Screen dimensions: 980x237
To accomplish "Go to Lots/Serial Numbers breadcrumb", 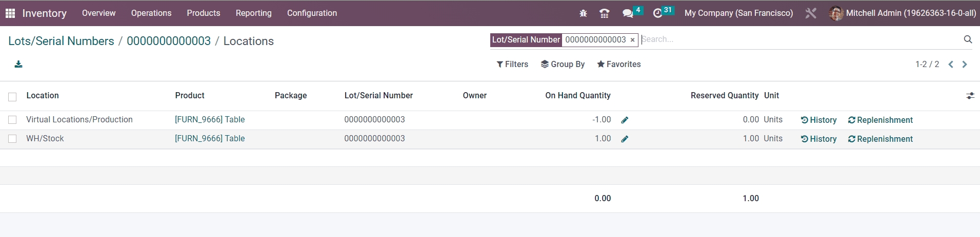I will (61, 41).
